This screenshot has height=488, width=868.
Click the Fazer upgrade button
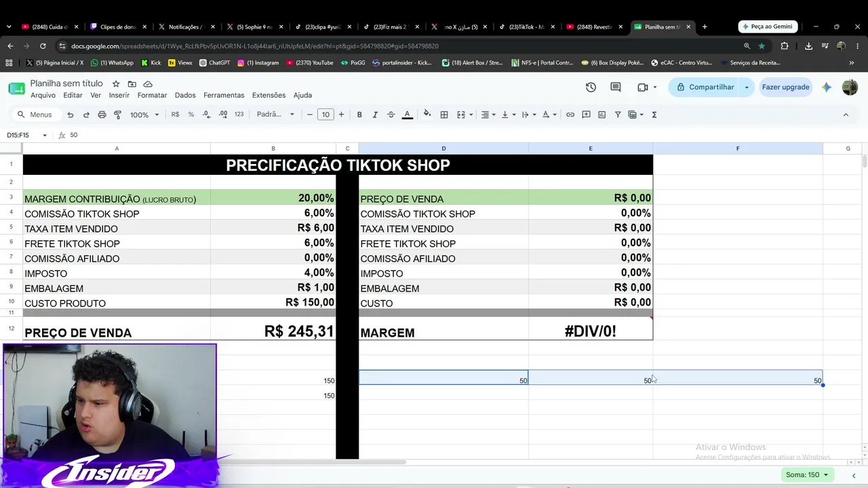(x=785, y=87)
